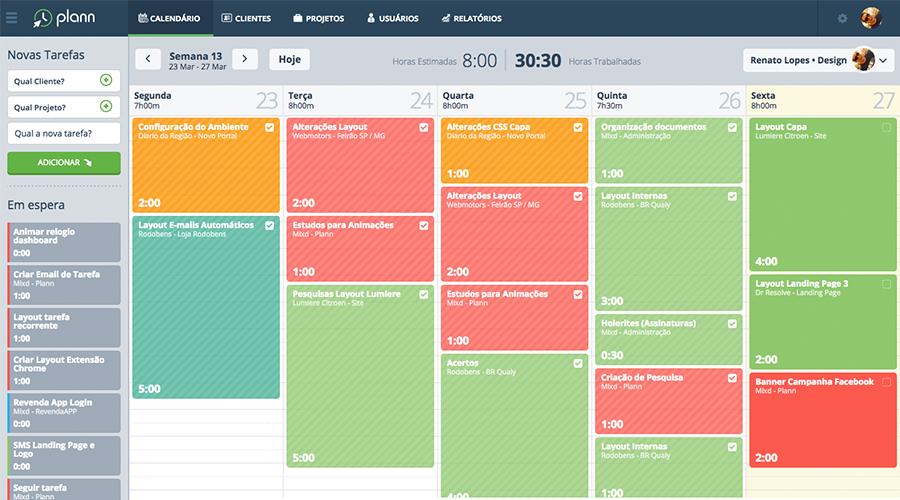Open the user avatar in top bar

[871, 18]
